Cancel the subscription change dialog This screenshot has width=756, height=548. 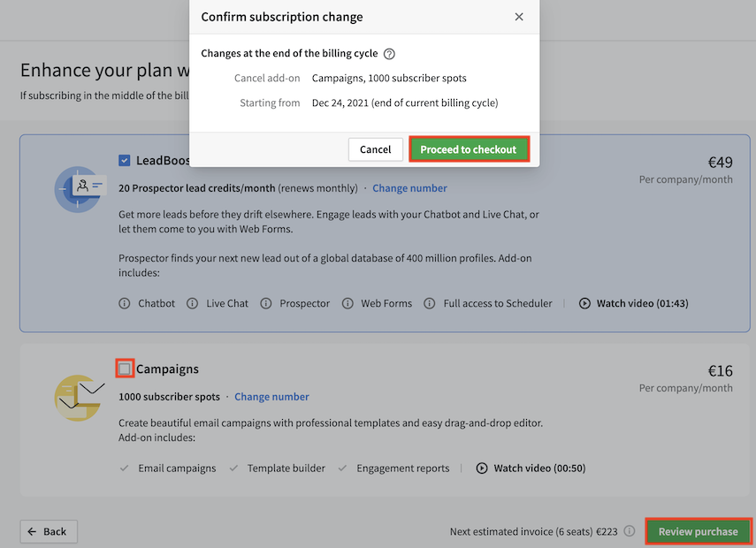click(x=376, y=149)
